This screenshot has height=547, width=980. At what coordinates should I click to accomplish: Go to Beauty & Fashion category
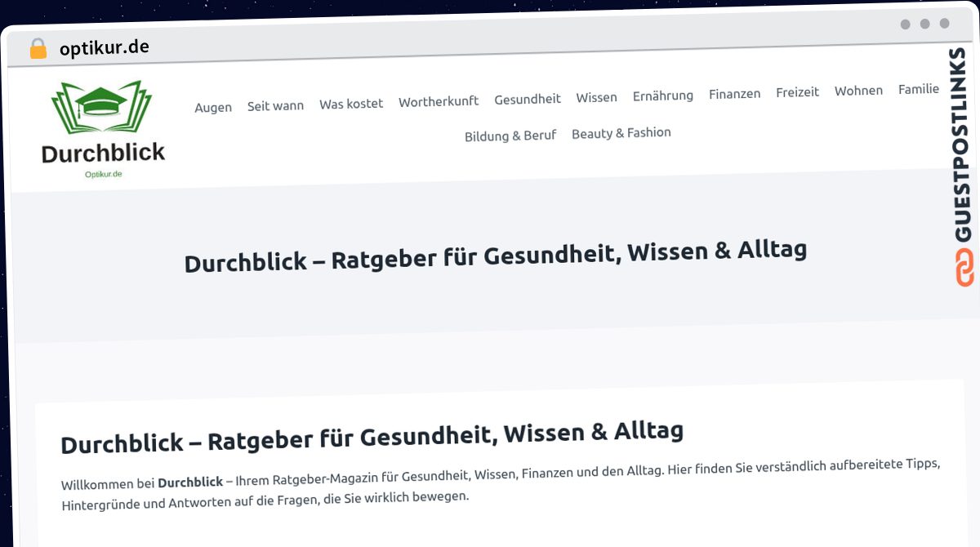coord(621,132)
